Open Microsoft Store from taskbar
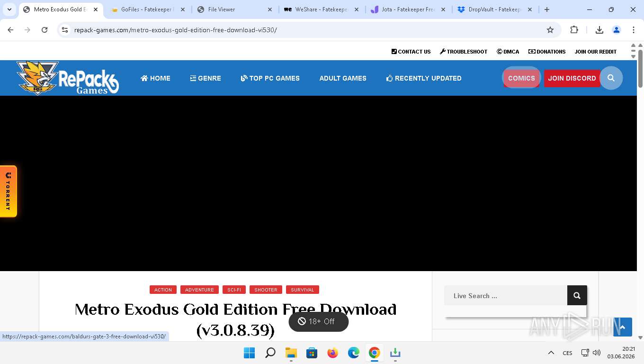The height and width of the screenshot is (364, 644). pyautogui.click(x=312, y=353)
